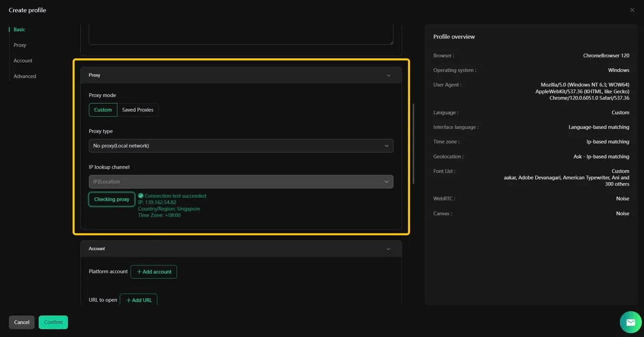644x337 pixels.
Task: Select Proxy in the sidebar menu
Action: pos(20,45)
